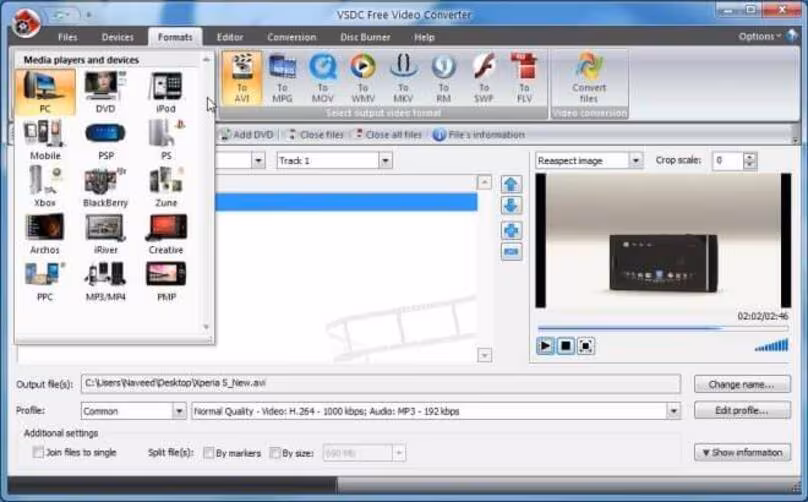Toggle fullscreen video preview
The width and height of the screenshot is (808, 502).
(585, 346)
